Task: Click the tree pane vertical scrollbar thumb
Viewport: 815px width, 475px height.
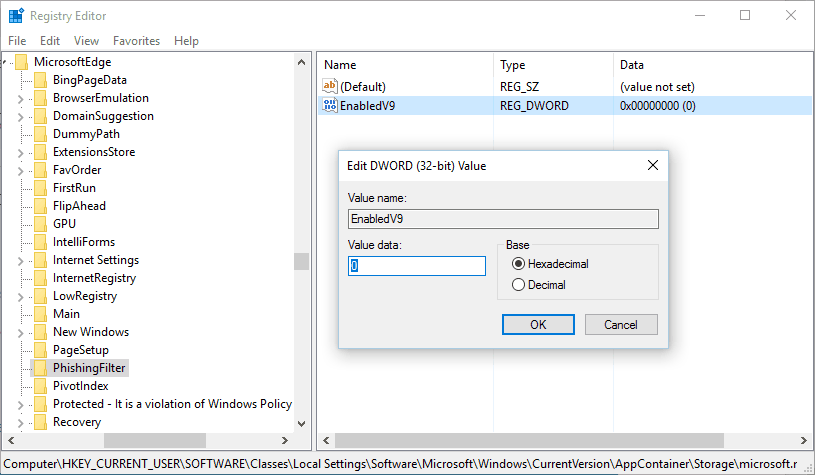Action: click(x=301, y=261)
